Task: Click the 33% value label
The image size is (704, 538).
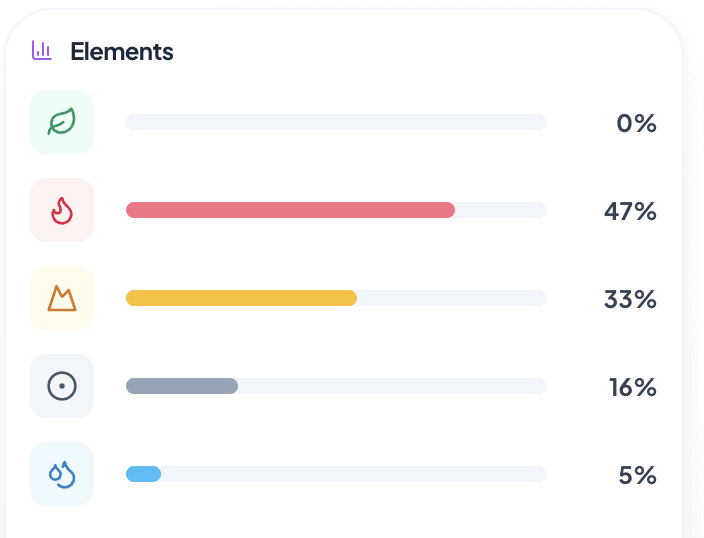Action: pyautogui.click(x=630, y=299)
